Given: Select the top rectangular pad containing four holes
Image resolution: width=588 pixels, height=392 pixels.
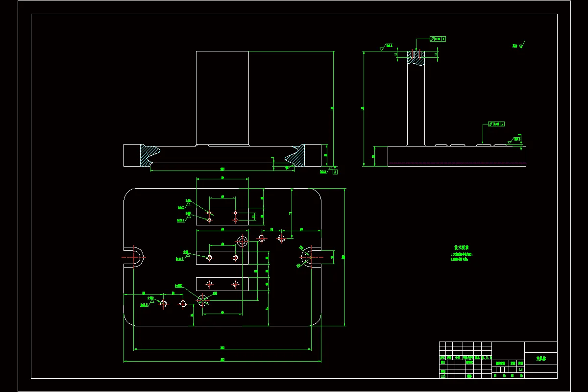Looking at the screenshot, I should point(222,216).
